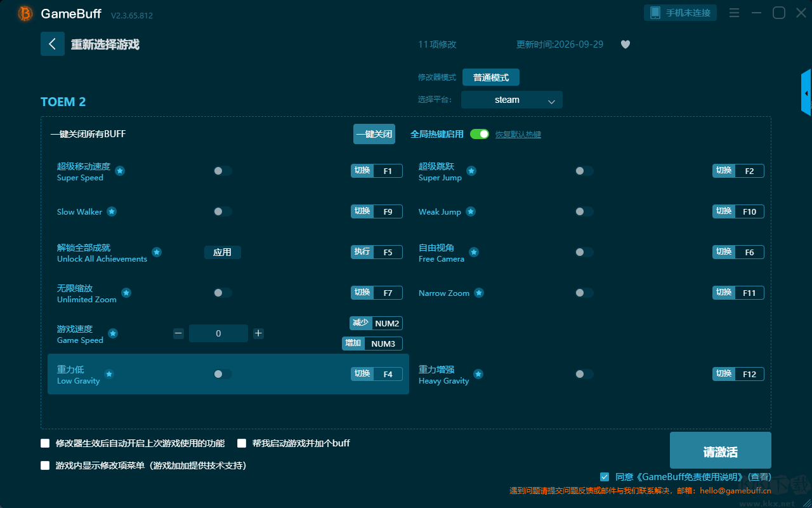Viewport: 812px width, 508px height.
Task: Click star icon next to Heavy Gravity
Action: coord(478,374)
